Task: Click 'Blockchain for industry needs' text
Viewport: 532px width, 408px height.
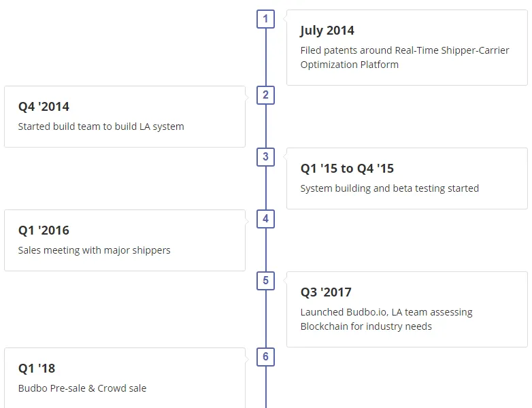Action: tap(366, 326)
